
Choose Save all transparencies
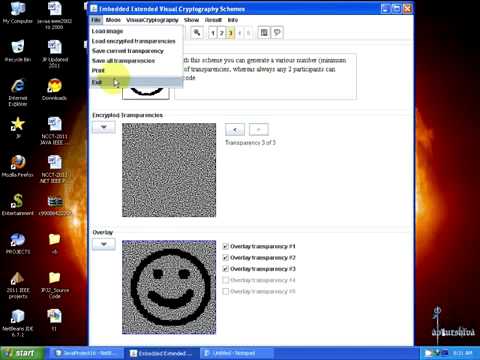(x=137, y=61)
